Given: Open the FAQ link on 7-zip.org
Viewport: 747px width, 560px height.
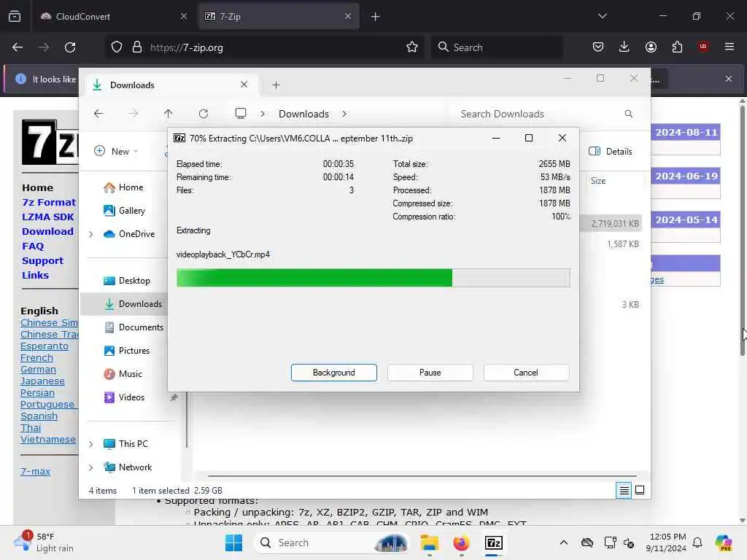Looking at the screenshot, I should click(x=33, y=246).
